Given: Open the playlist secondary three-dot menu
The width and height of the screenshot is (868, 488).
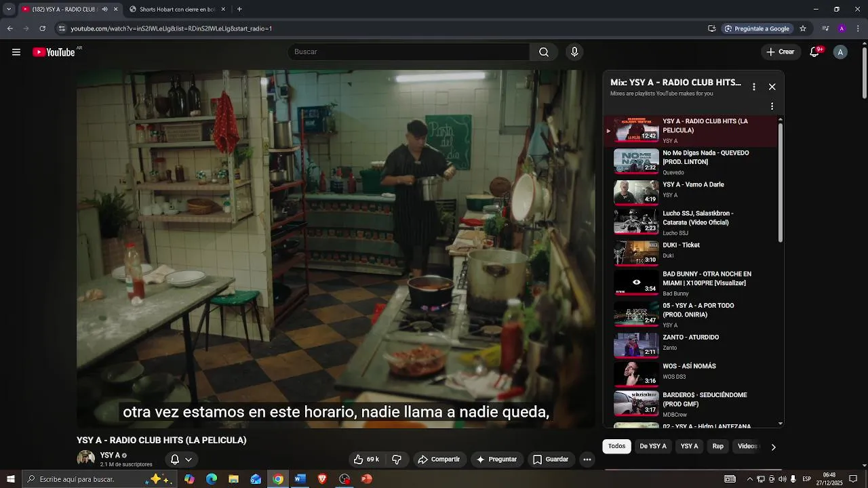Looking at the screenshot, I should (772, 106).
